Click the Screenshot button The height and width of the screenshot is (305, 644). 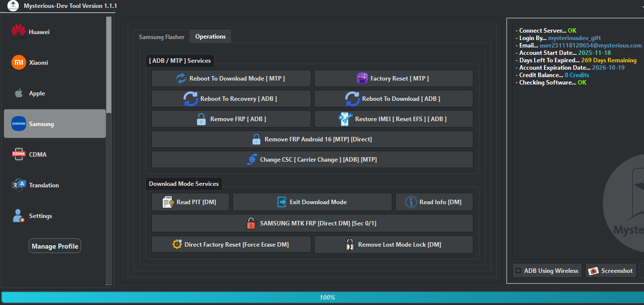point(610,270)
